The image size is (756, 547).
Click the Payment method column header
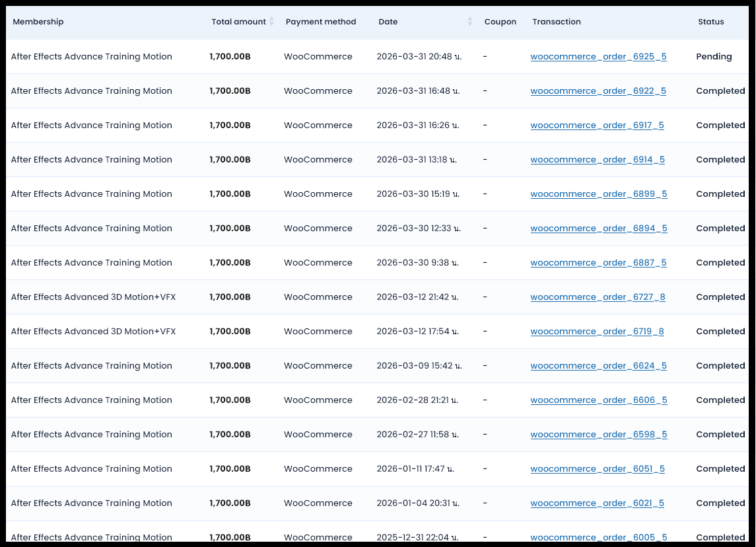(x=320, y=22)
